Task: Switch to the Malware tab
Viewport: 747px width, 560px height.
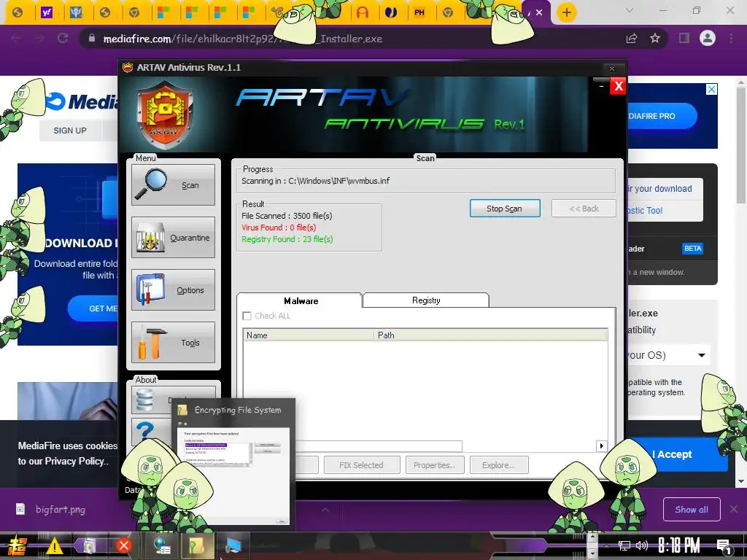Action: point(300,300)
